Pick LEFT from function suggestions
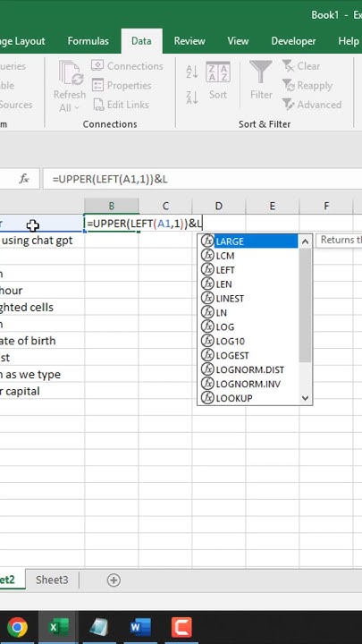362x644 pixels. click(249, 270)
